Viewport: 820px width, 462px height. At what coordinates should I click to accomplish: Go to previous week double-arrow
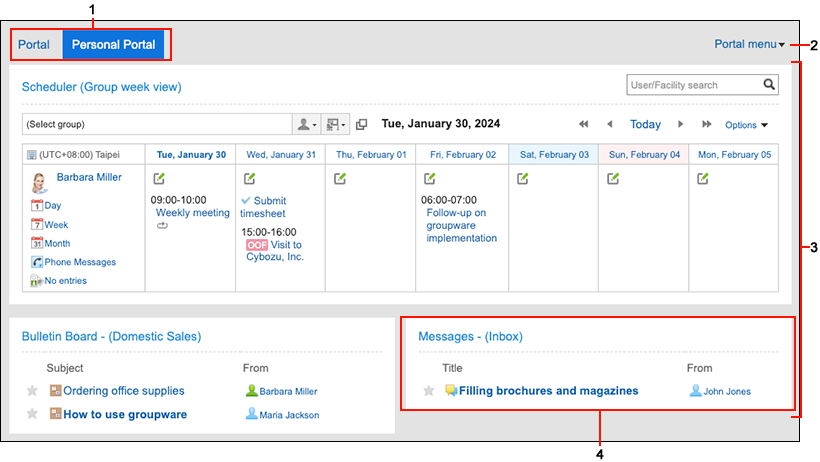coord(583,125)
